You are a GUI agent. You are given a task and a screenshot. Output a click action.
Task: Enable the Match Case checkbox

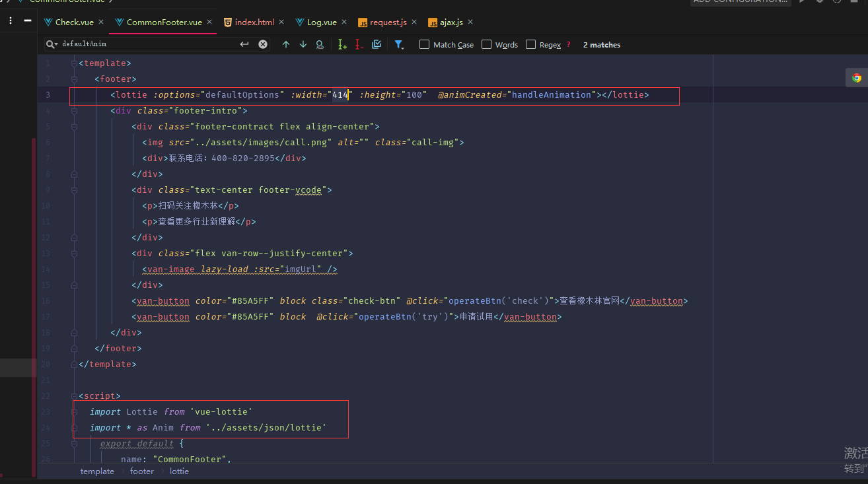point(424,44)
